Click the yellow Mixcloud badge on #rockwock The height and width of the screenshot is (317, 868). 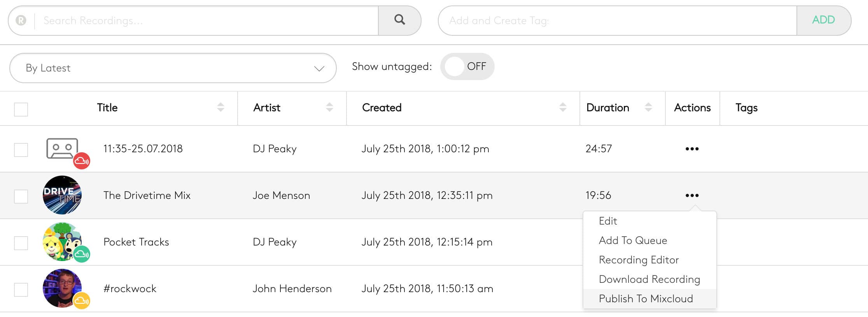tap(82, 301)
